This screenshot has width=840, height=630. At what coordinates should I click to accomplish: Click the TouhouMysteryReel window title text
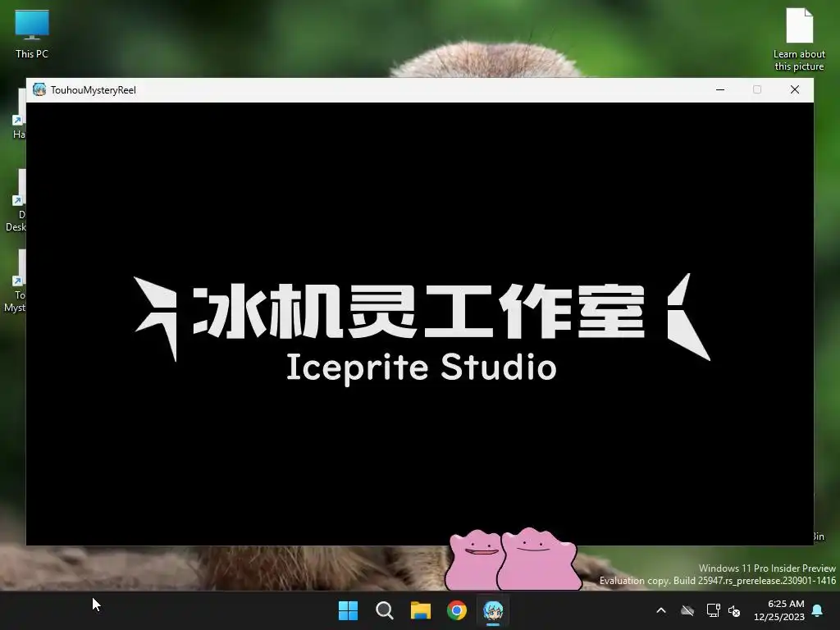point(94,90)
